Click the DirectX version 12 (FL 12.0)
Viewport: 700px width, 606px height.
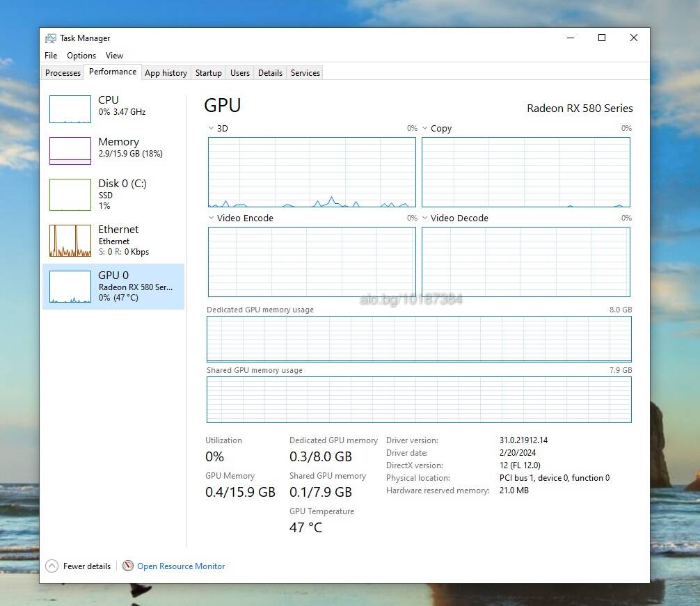pyautogui.click(x=520, y=465)
